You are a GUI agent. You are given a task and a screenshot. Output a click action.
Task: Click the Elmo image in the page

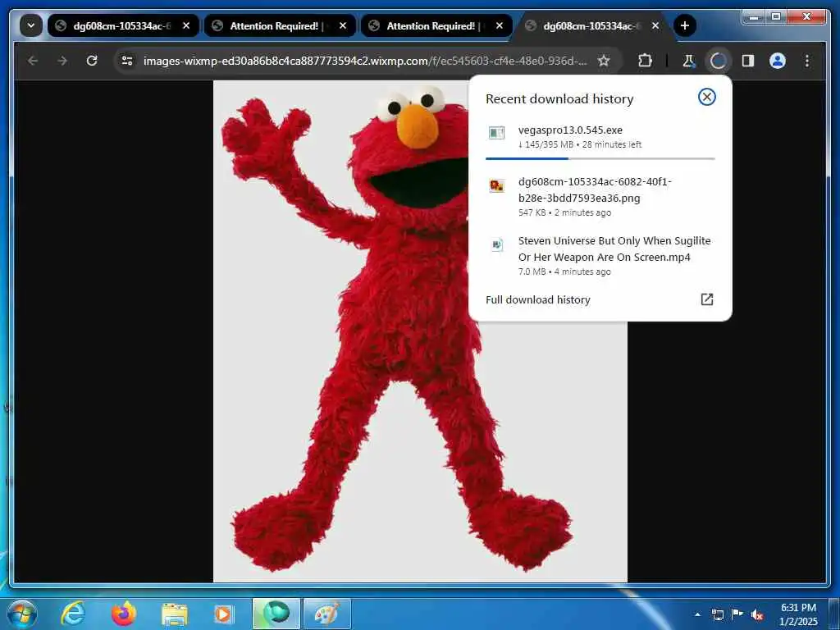420,331
